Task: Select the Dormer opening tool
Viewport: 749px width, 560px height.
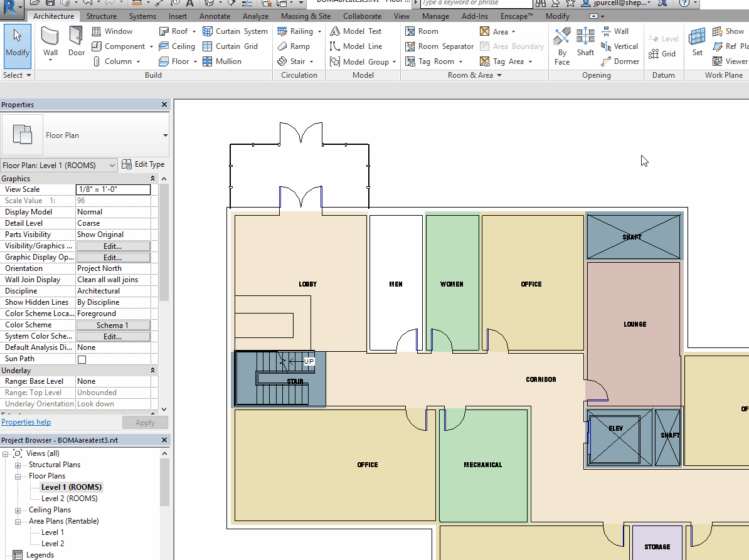Action: tap(620, 61)
